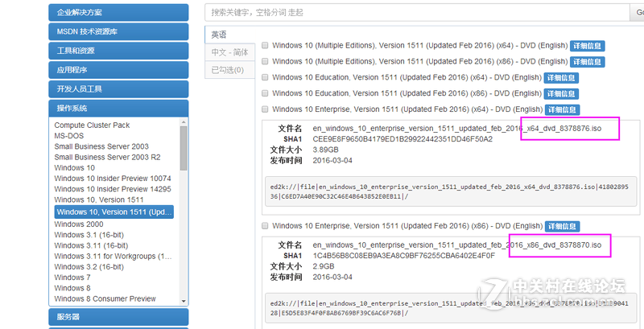
Task: Switch to the 中文 - 简体 tab
Action: pos(229,52)
